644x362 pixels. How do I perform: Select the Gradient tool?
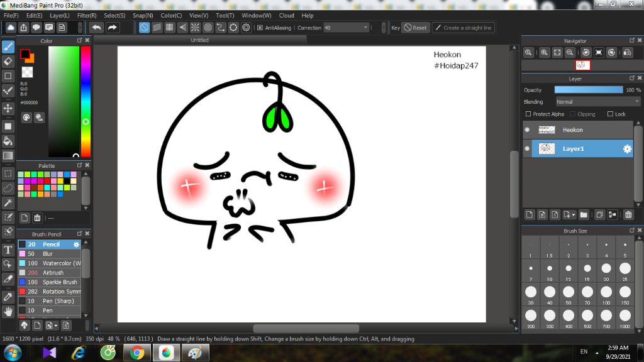click(8, 156)
